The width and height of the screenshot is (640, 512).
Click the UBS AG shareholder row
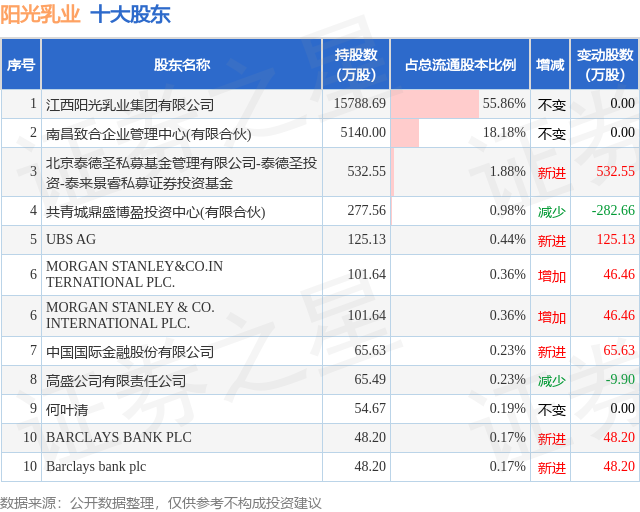coord(320,240)
